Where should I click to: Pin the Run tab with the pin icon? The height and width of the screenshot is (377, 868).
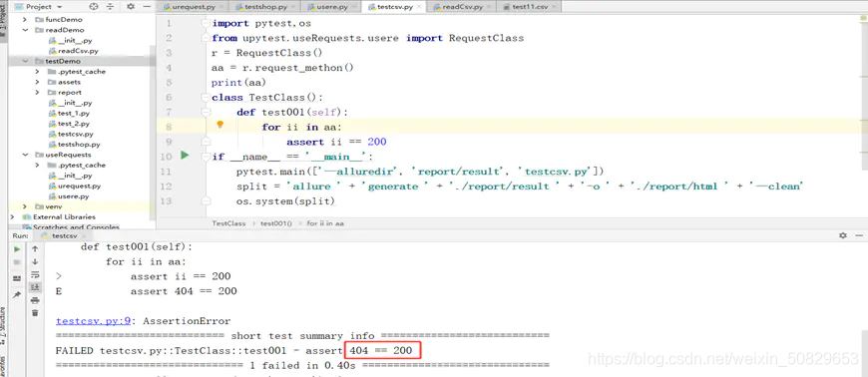[17, 295]
